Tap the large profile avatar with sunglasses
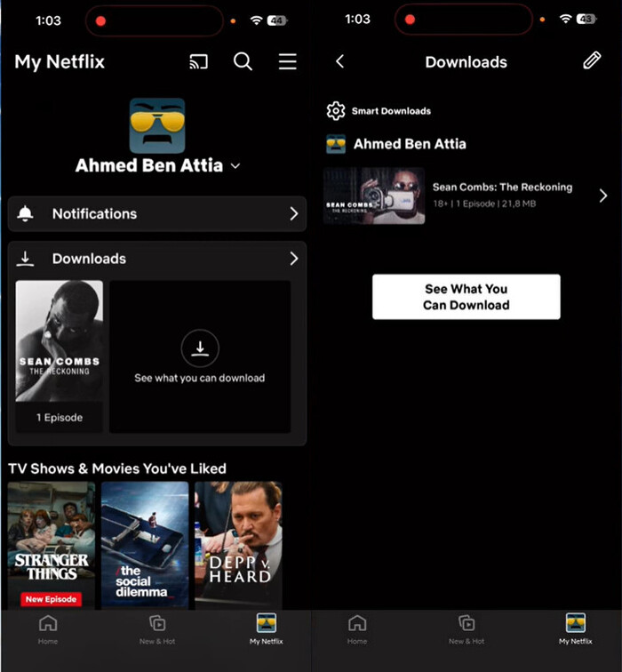622x672 pixels. (157, 125)
